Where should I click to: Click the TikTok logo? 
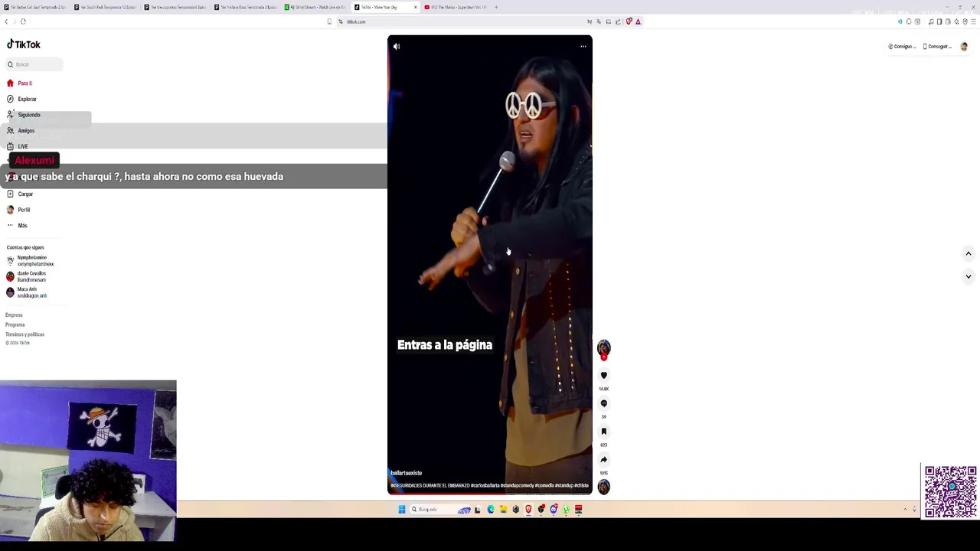click(x=24, y=44)
